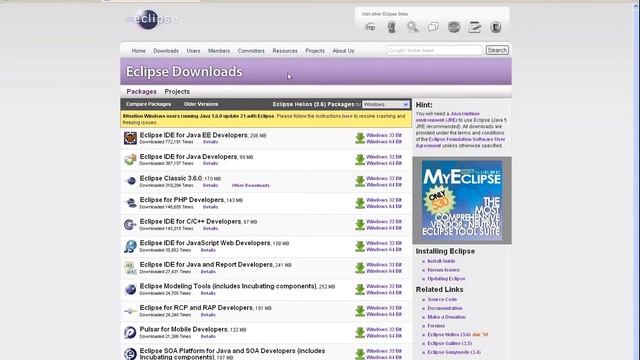640x360 pixels.
Task: Open the Resources menu item
Action: pyautogui.click(x=284, y=51)
